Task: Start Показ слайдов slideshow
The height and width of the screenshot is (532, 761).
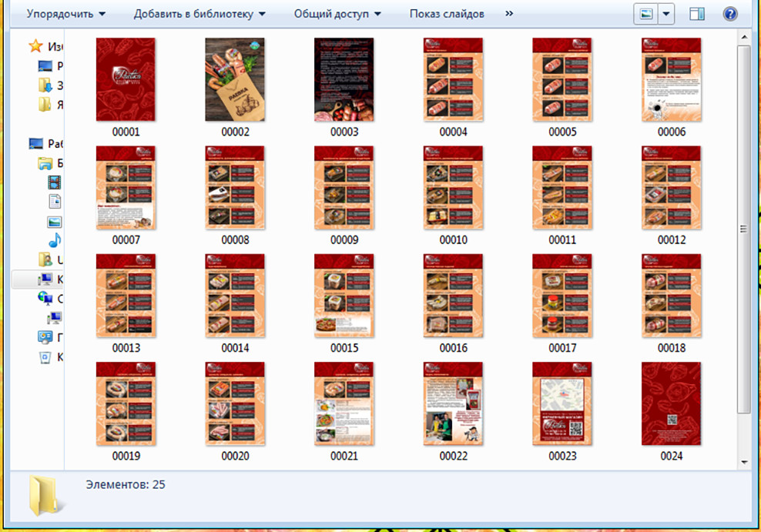Action: tap(447, 14)
